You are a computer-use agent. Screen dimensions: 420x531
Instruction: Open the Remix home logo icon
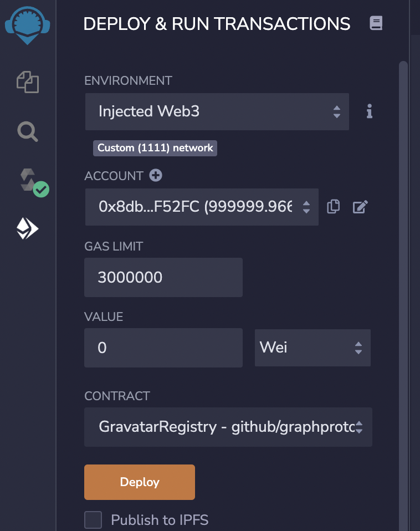tap(27, 25)
